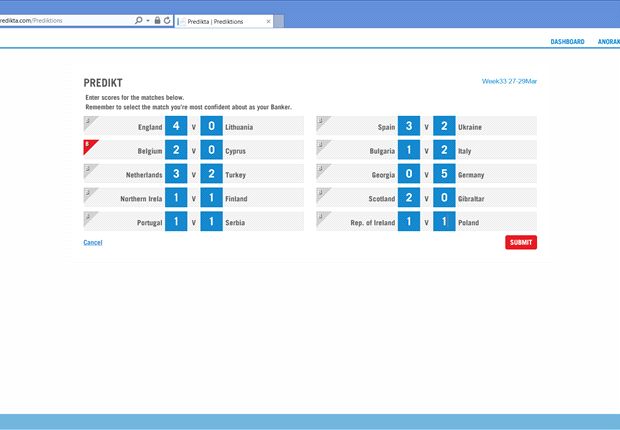This screenshot has width=620, height=430.
Task: Click Finland score box
Action: [212, 197]
